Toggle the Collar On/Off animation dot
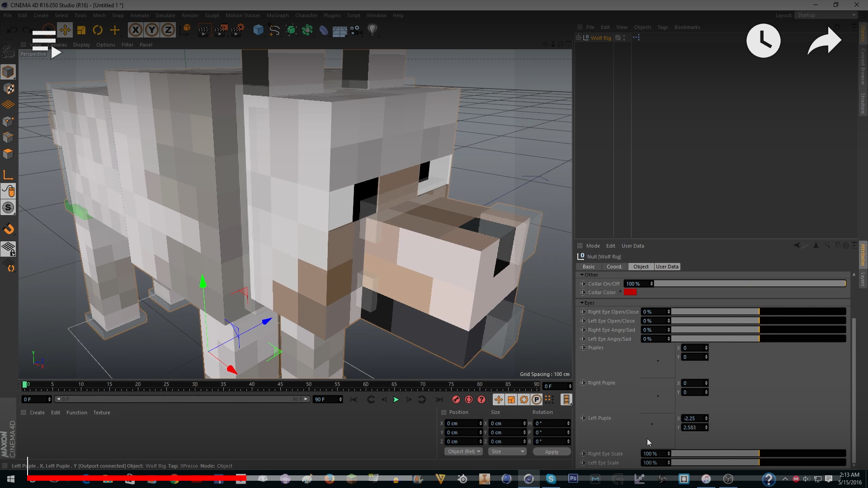The width and height of the screenshot is (868, 488). click(583, 284)
